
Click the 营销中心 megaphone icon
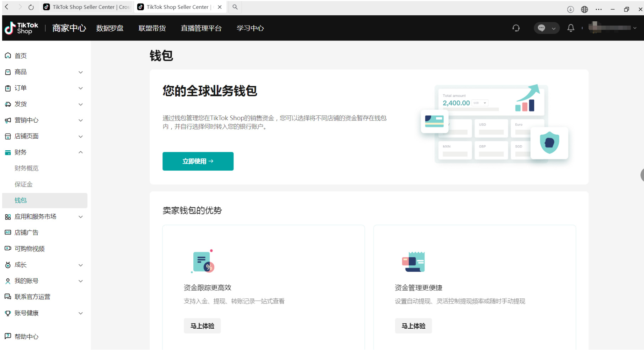(x=8, y=120)
